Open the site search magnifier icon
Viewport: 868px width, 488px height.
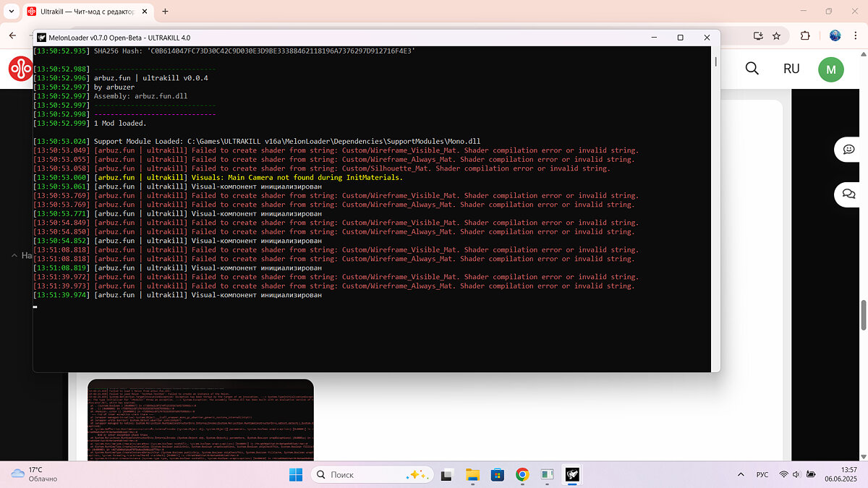(752, 69)
